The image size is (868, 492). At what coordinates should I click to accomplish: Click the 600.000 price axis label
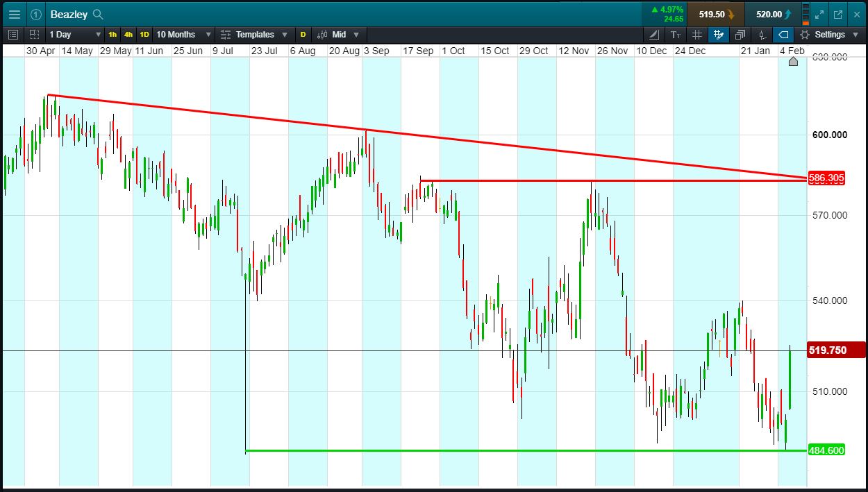tap(829, 135)
